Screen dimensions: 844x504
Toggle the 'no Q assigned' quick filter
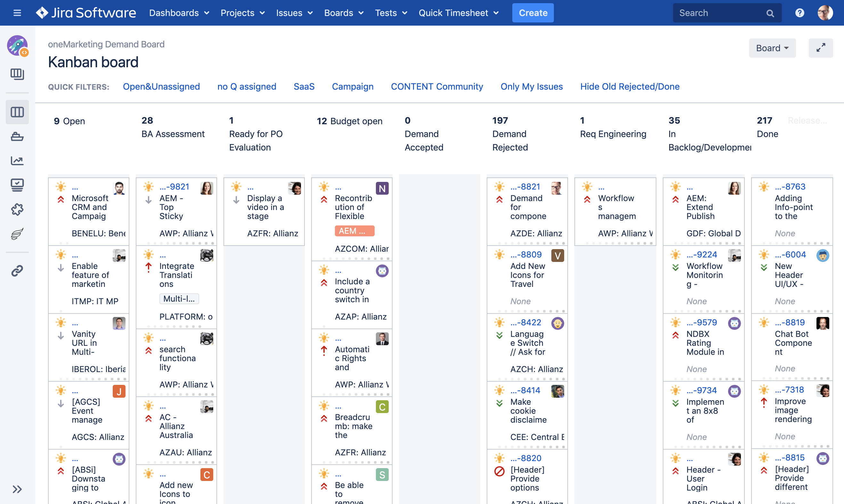247,86
